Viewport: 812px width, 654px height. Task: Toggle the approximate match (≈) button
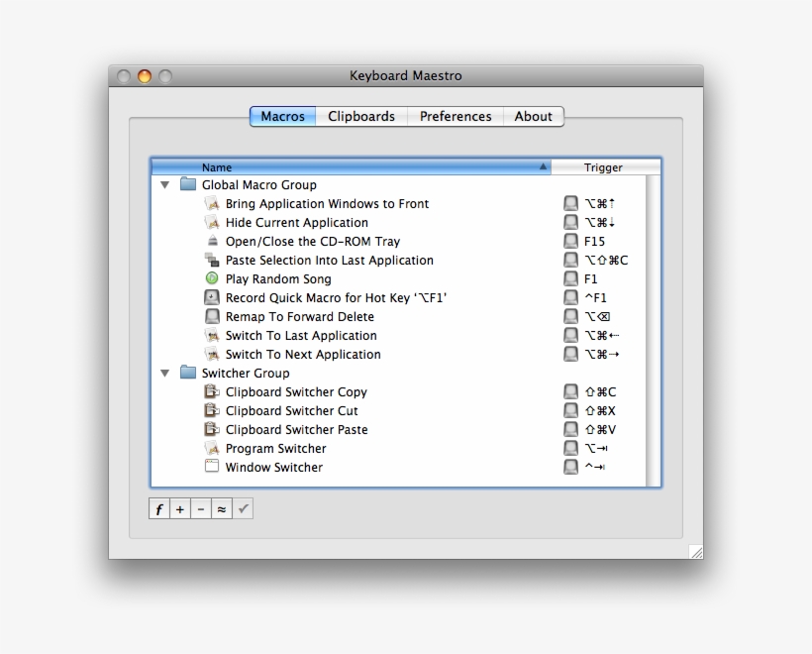click(222, 508)
